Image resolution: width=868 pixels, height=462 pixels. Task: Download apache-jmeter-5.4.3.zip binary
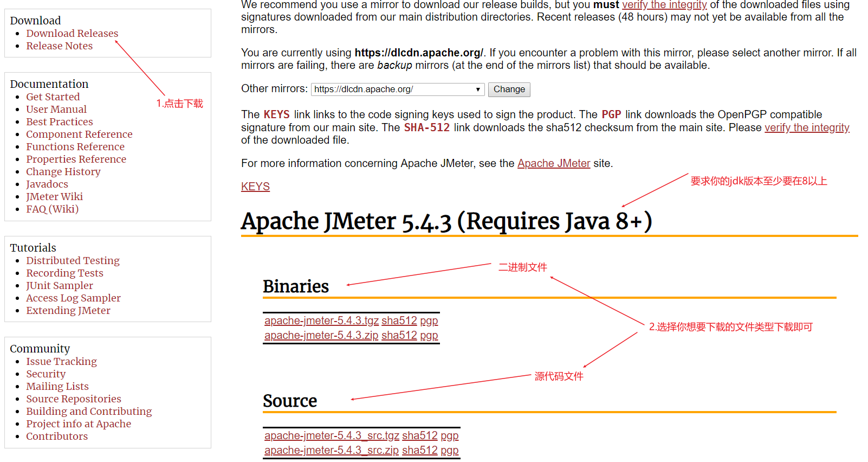pos(321,335)
